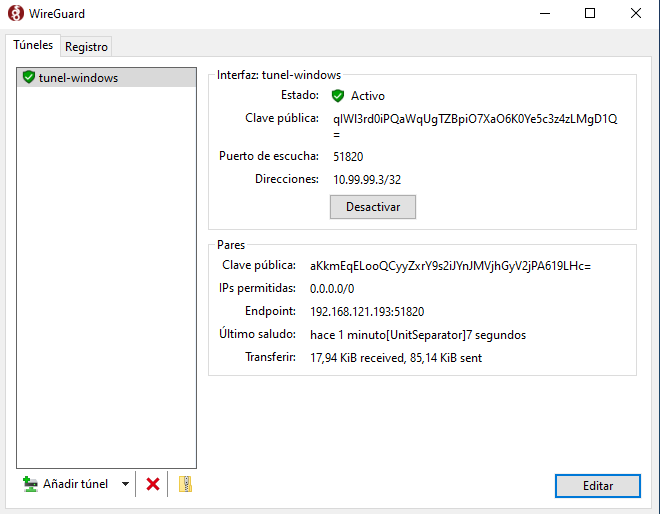The width and height of the screenshot is (660, 514).
Task: Open the Añadir túnel dropdown arrow
Action: (x=125, y=484)
